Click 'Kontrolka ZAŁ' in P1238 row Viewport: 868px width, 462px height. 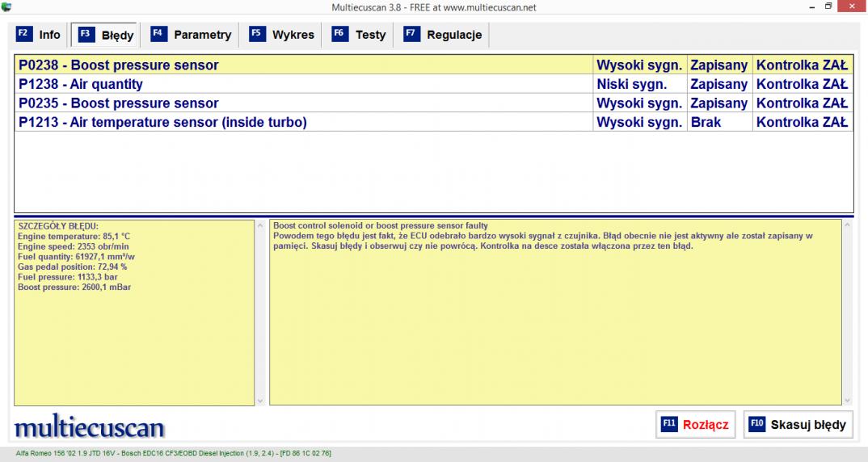802,84
